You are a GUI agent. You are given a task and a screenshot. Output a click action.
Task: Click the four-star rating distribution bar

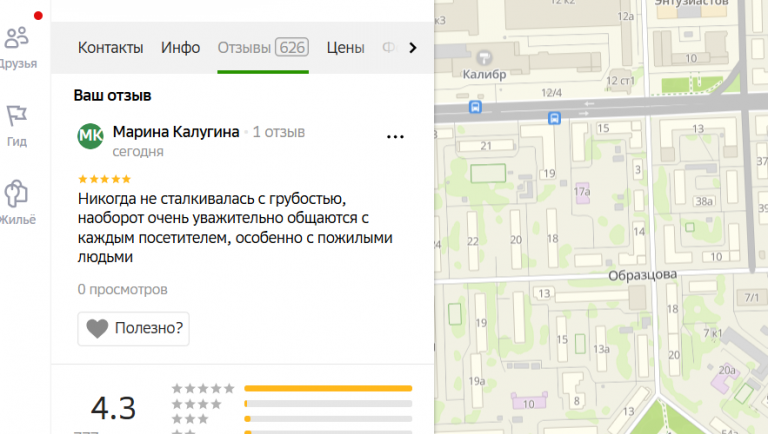click(x=328, y=404)
